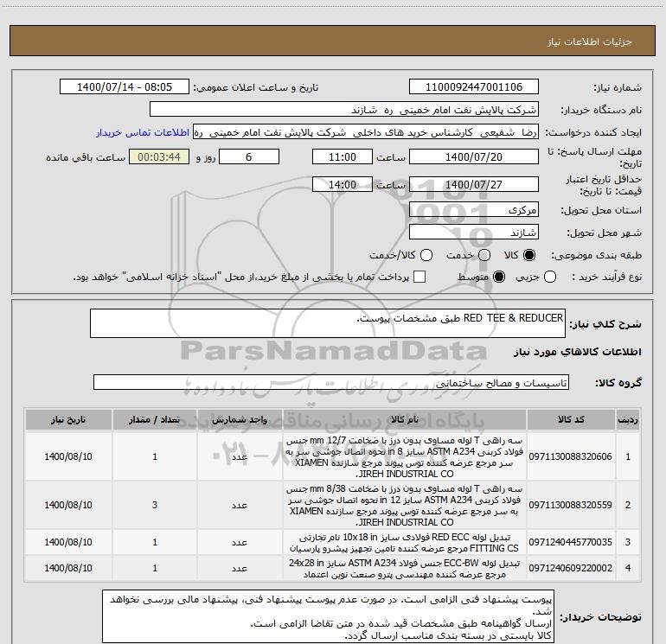
Task: Choose the جزیی purchase type radio
Action: click(x=550, y=277)
